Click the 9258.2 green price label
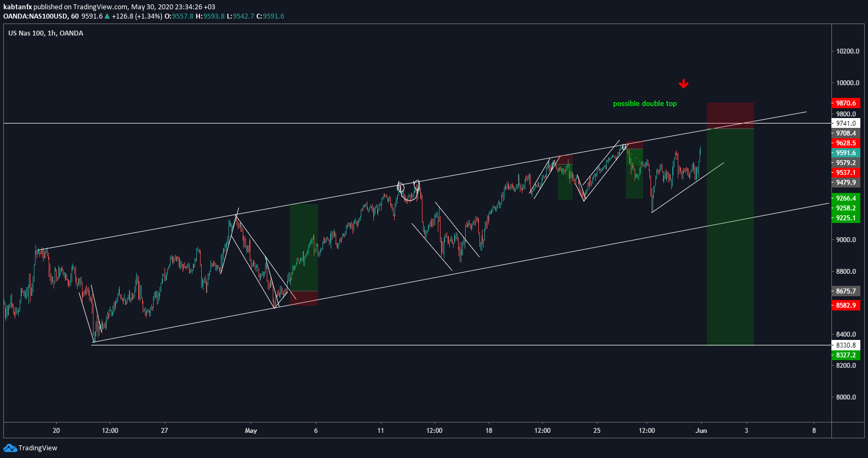 point(846,208)
